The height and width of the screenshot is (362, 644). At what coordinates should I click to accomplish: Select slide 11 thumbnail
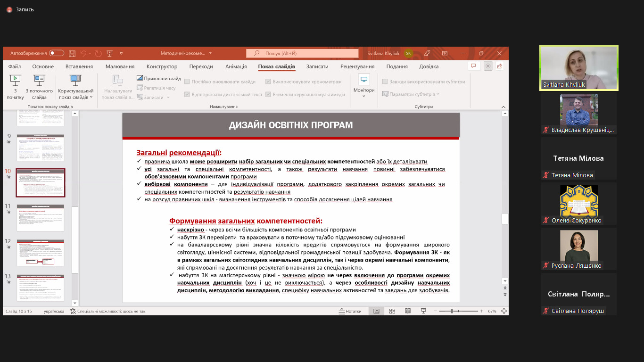(x=41, y=218)
